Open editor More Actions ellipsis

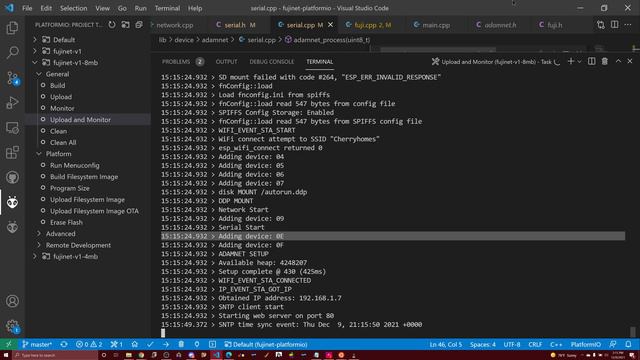click(628, 24)
